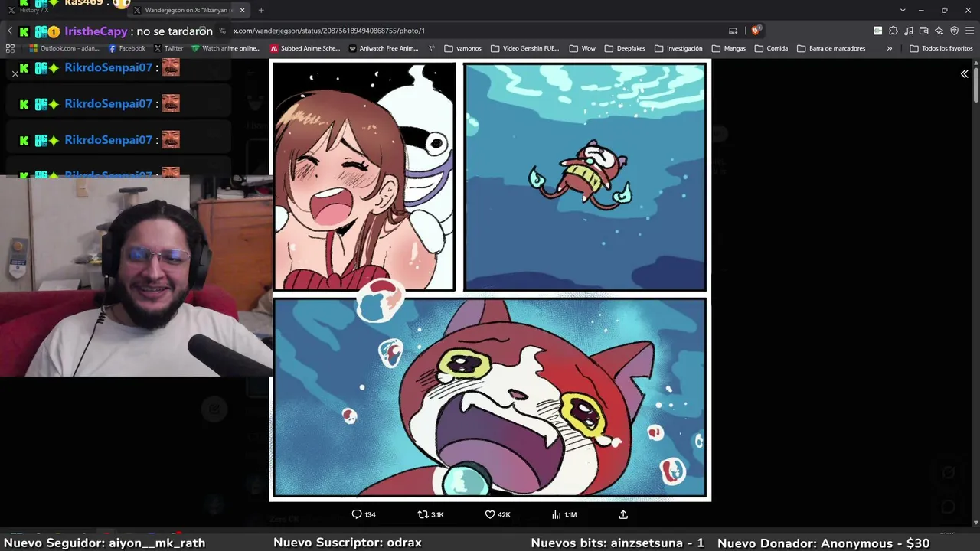Viewport: 980px width, 551px height.
Task: Open the site settings icon by the URL
Action: (x=222, y=31)
